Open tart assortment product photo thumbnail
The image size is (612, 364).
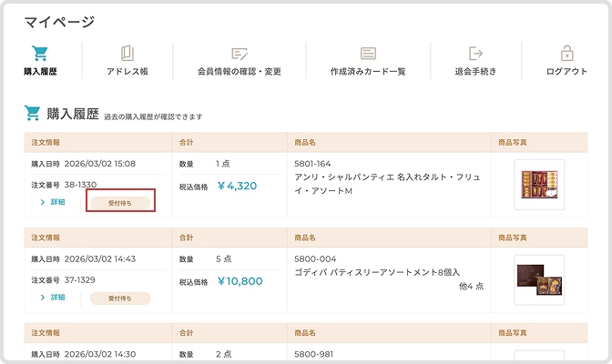point(539,185)
